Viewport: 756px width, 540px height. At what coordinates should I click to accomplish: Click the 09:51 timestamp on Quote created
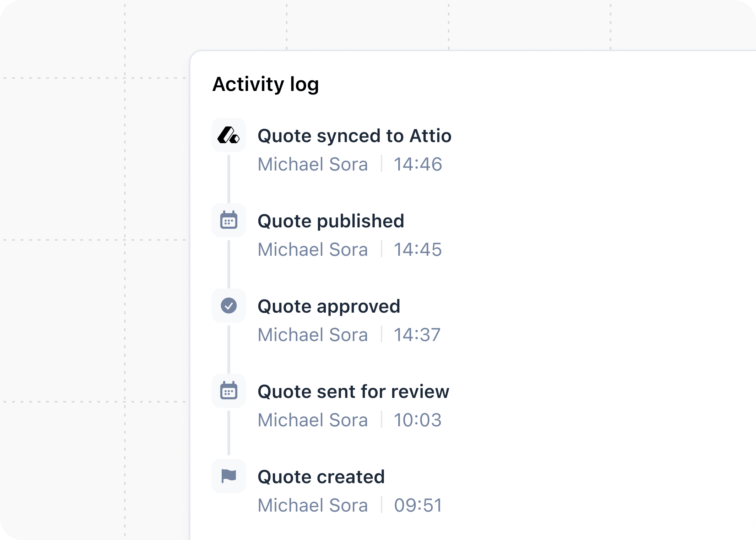[x=418, y=505]
